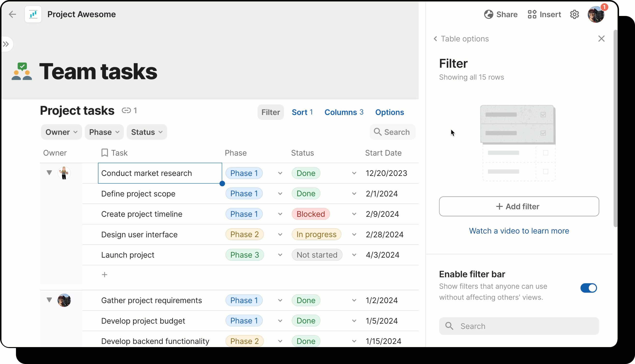Viewport: 635px width, 364px height.
Task: Open Watch a video to learn more link
Action: (x=519, y=231)
